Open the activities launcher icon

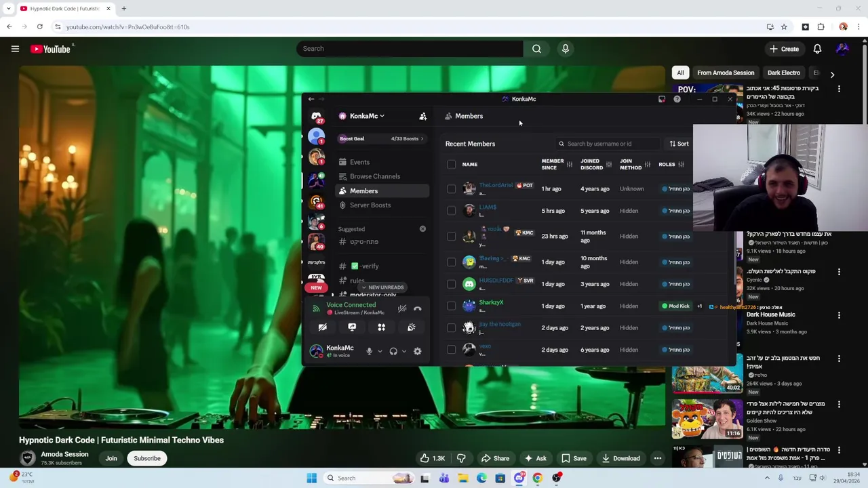(x=381, y=327)
